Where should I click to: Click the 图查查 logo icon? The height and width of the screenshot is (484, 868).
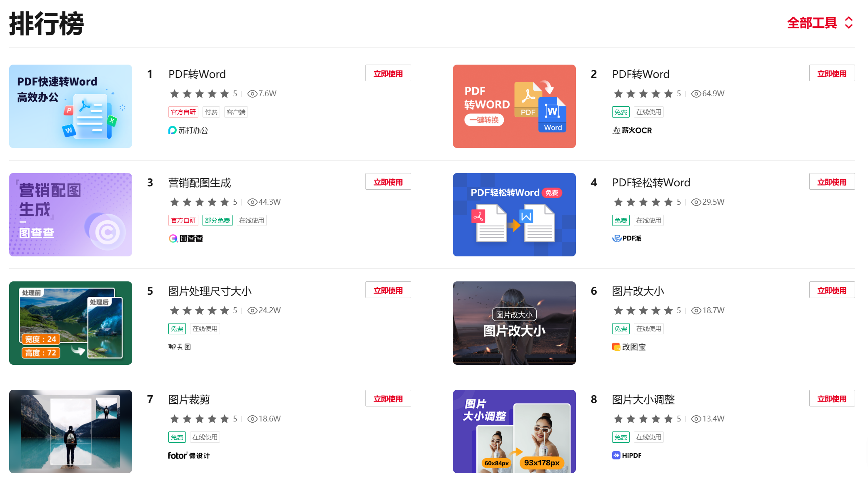pos(173,238)
